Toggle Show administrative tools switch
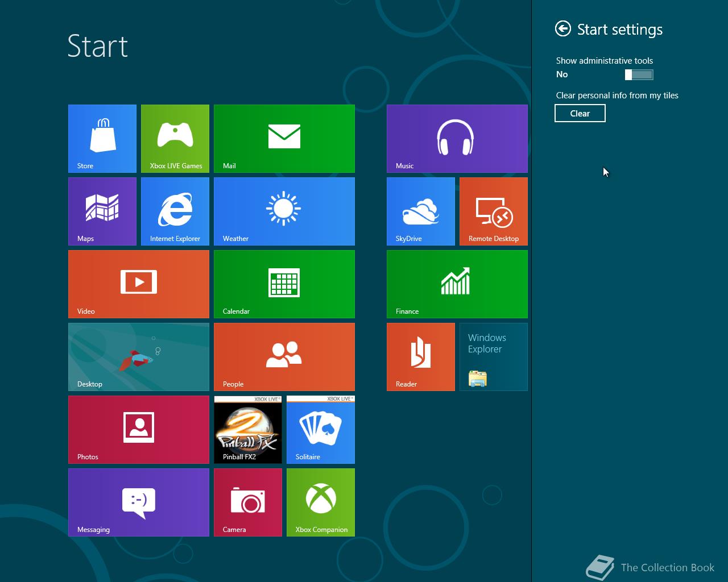 tap(639, 74)
